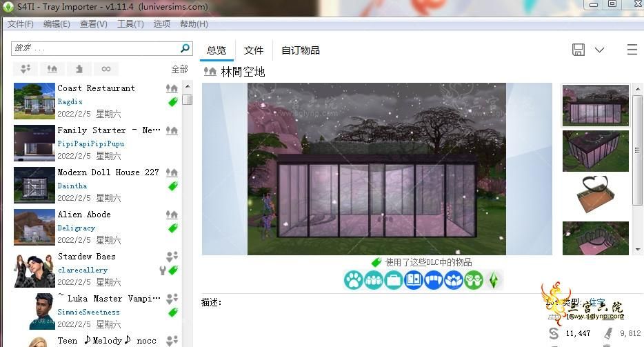The width and height of the screenshot is (644, 347).
Task: Open the 文件(F) menu
Action: pyautogui.click(x=20, y=24)
